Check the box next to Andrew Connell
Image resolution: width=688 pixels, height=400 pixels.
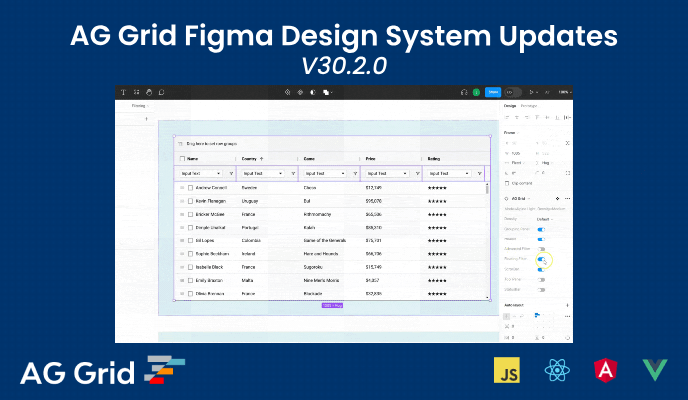[x=188, y=187]
